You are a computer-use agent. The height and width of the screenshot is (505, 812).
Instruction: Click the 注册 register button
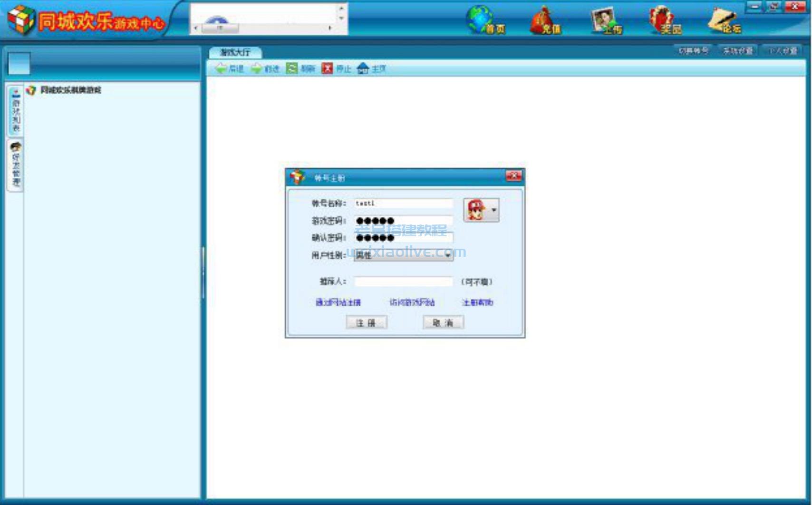coord(366,322)
